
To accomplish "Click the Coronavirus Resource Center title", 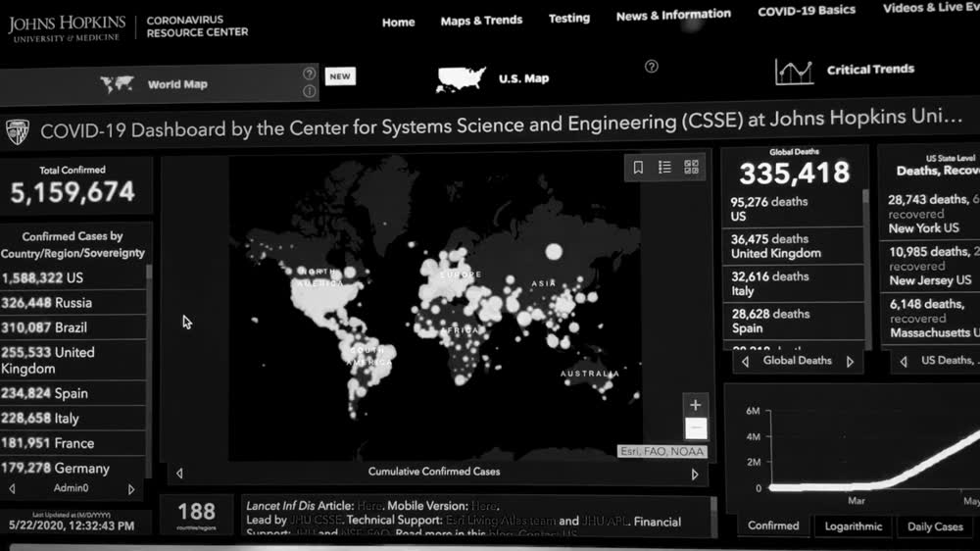I will (x=198, y=26).
